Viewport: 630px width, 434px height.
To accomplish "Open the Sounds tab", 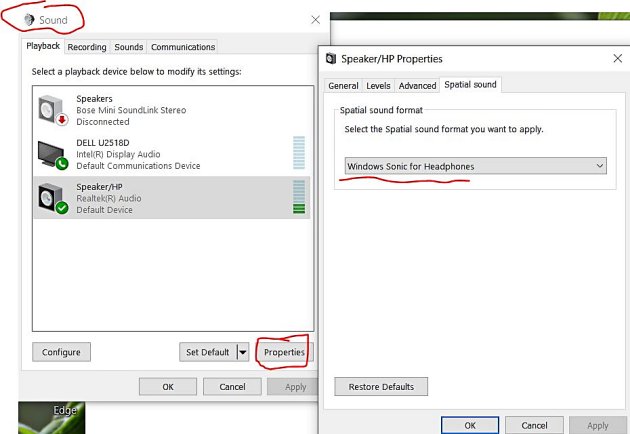I will (x=129, y=47).
